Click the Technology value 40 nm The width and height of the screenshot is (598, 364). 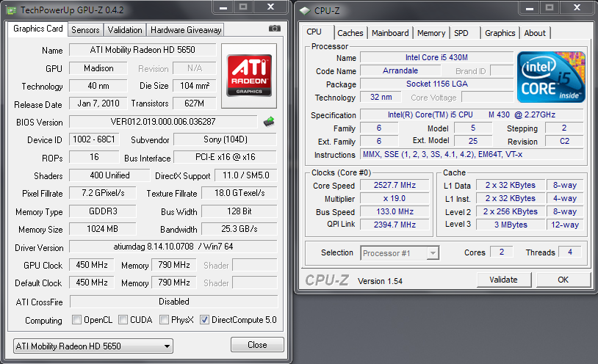pos(98,86)
